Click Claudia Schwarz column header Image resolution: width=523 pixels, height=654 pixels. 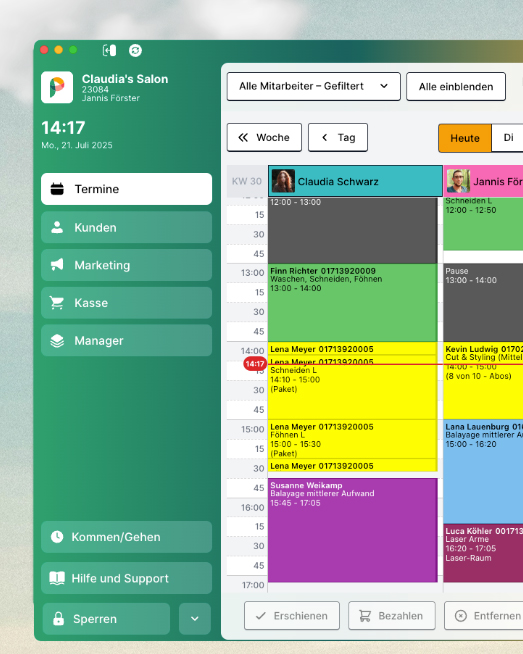click(x=355, y=181)
